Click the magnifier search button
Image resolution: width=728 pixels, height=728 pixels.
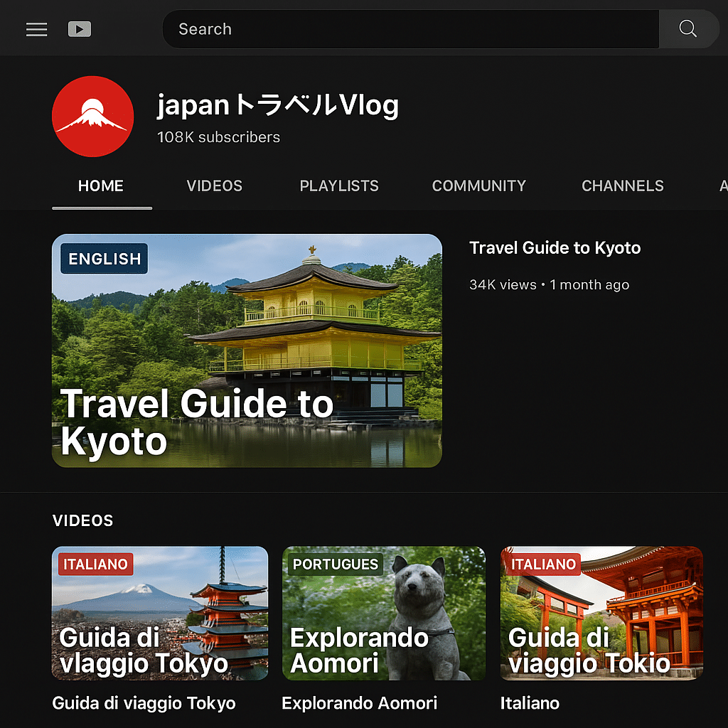tap(687, 28)
